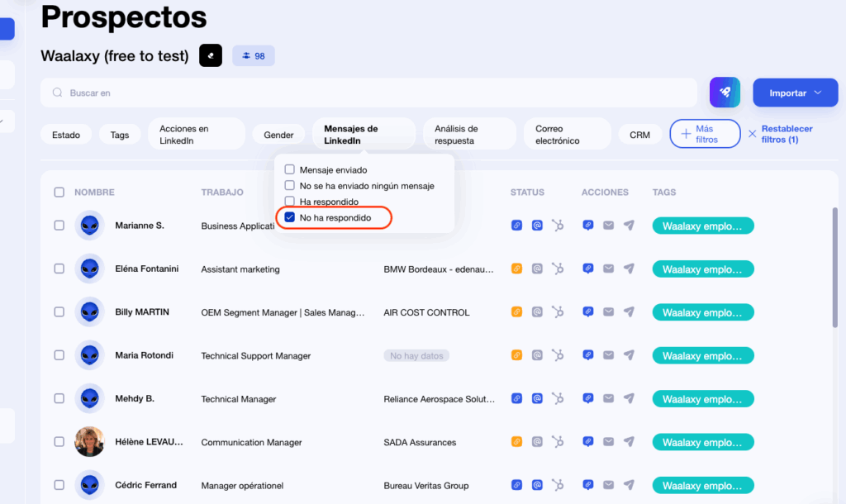The width and height of the screenshot is (846, 504).
Task: Click HubSpot icon in Mehdy B. row
Action: click(558, 398)
